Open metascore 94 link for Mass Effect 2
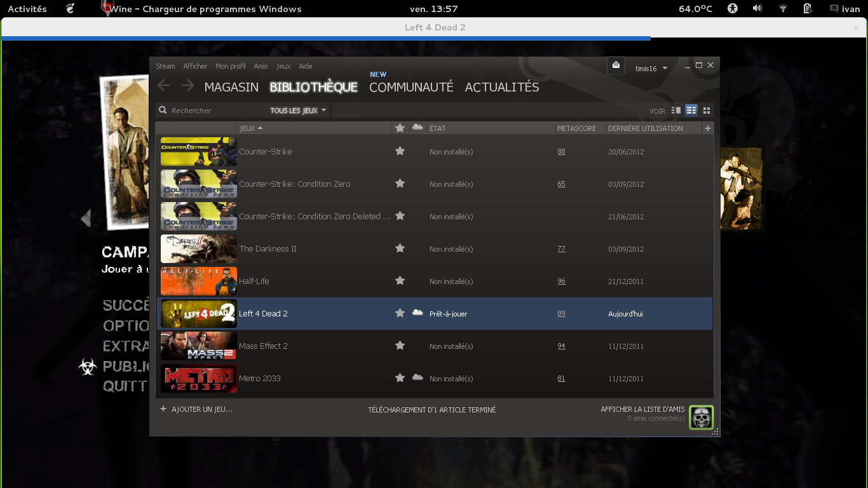Viewport: 868px width, 488px height. click(x=561, y=346)
